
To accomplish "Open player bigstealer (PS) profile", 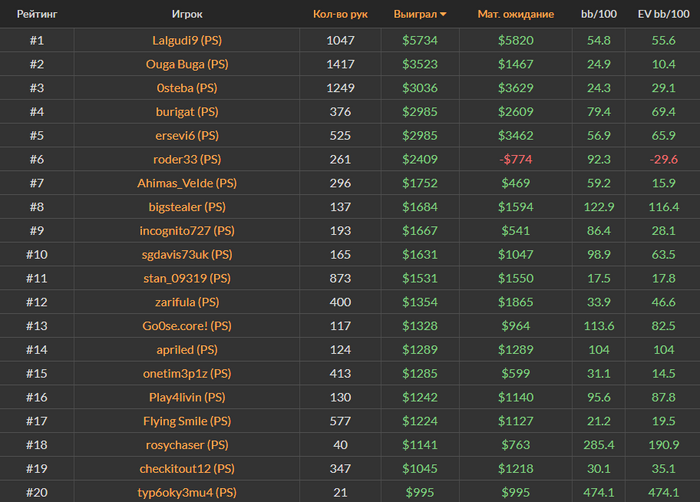I will coord(186,208).
